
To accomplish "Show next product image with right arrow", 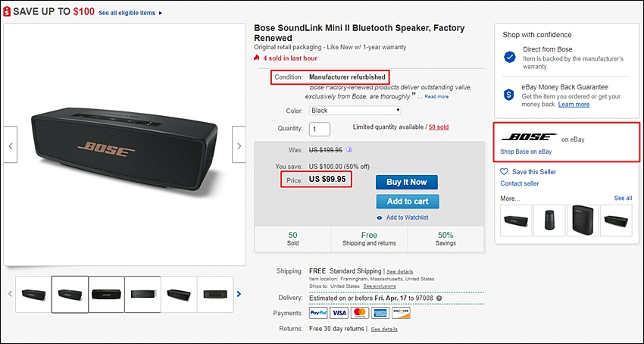I will [239, 145].
